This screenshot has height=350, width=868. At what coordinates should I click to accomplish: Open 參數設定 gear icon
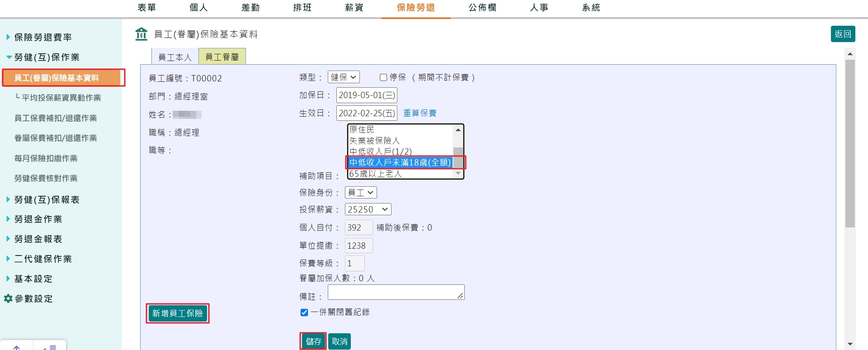[8, 298]
